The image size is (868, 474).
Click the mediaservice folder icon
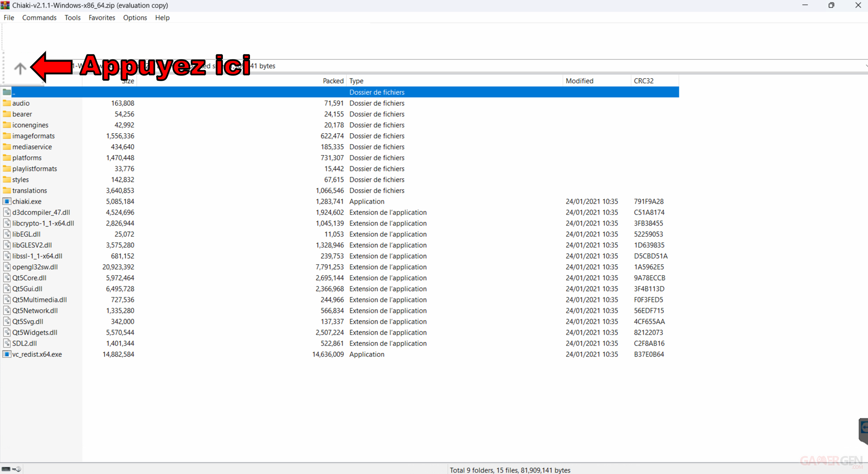pos(7,147)
